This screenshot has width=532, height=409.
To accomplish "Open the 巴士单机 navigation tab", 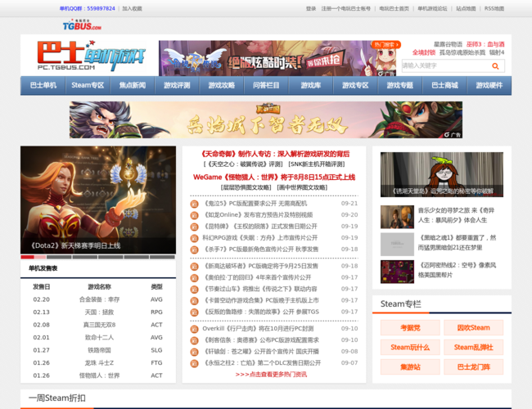I will [43, 85].
